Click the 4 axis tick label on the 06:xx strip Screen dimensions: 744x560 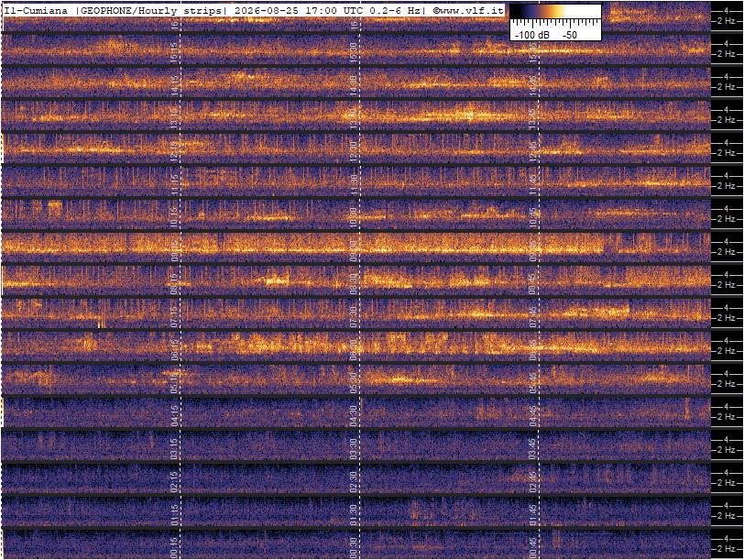pyautogui.click(x=726, y=341)
